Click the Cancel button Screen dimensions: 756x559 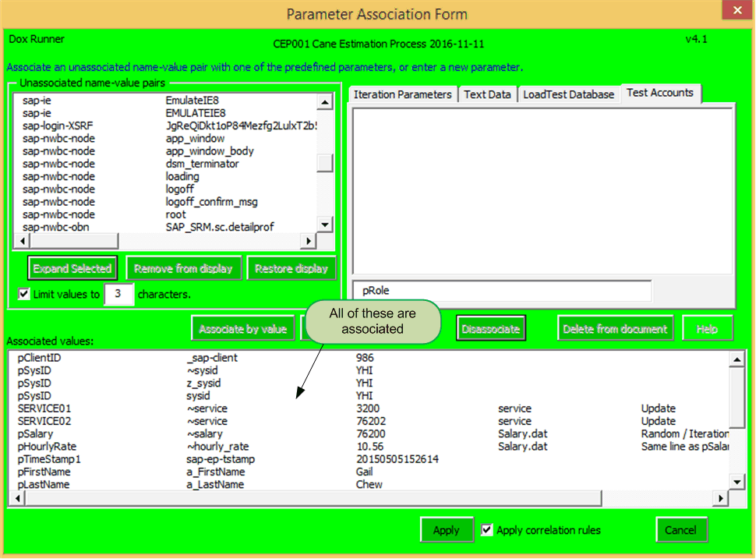(x=680, y=530)
